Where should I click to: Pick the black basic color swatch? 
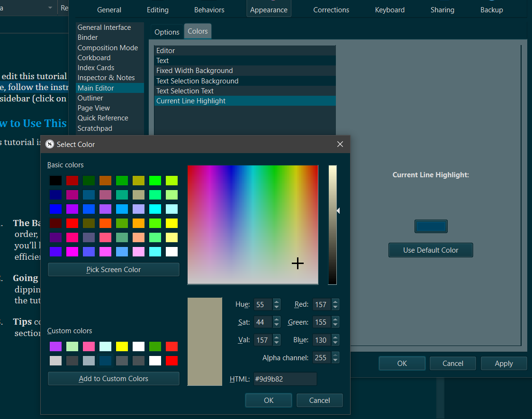(55, 181)
